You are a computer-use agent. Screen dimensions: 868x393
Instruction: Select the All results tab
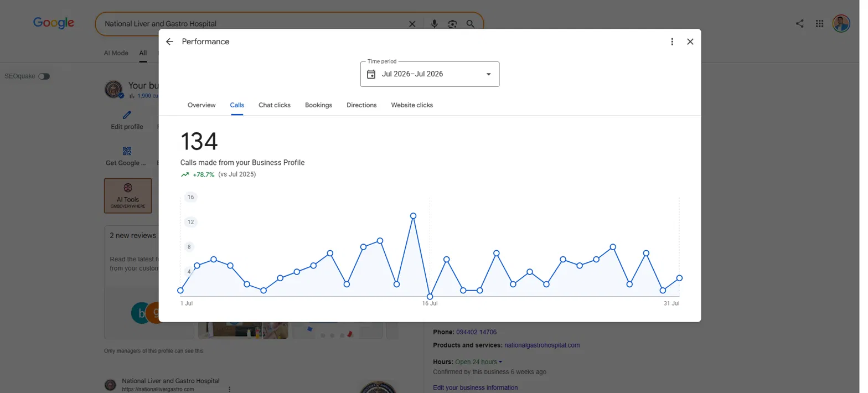tap(143, 53)
